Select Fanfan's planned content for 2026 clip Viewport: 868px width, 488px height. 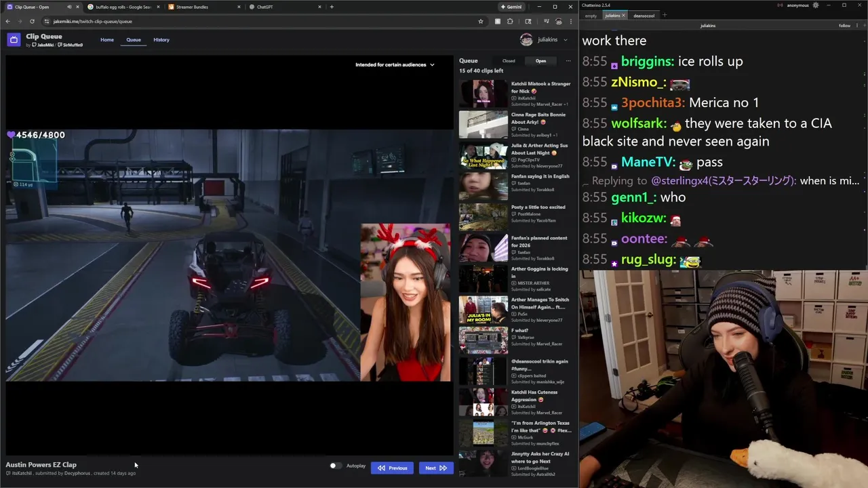(x=515, y=248)
